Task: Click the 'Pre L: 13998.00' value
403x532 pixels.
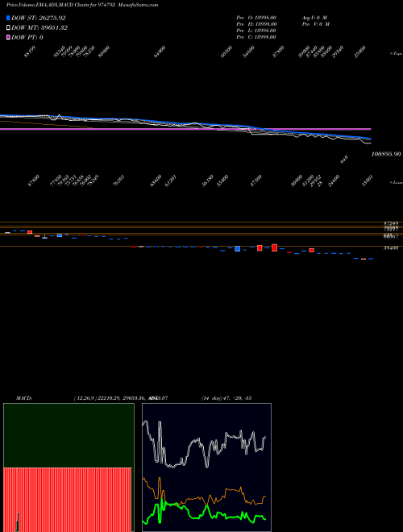Action: point(256,31)
